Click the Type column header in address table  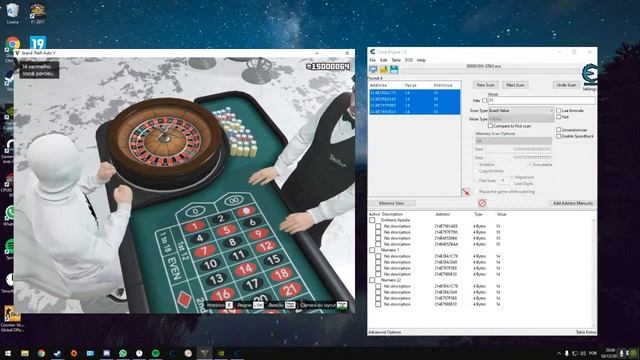[478, 214]
